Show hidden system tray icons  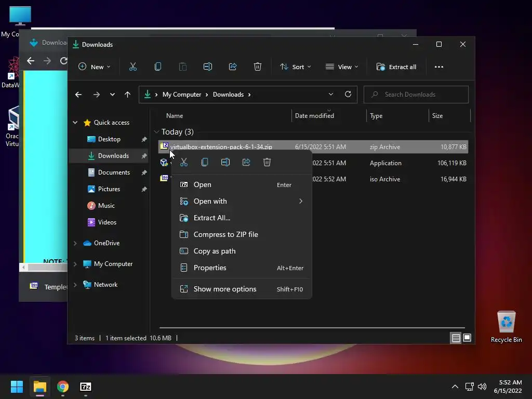click(455, 387)
